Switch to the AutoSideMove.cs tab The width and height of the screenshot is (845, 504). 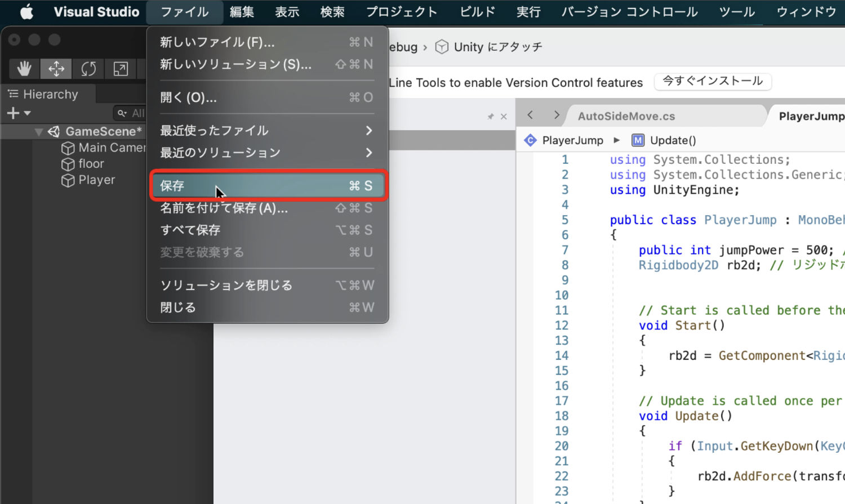pos(626,116)
